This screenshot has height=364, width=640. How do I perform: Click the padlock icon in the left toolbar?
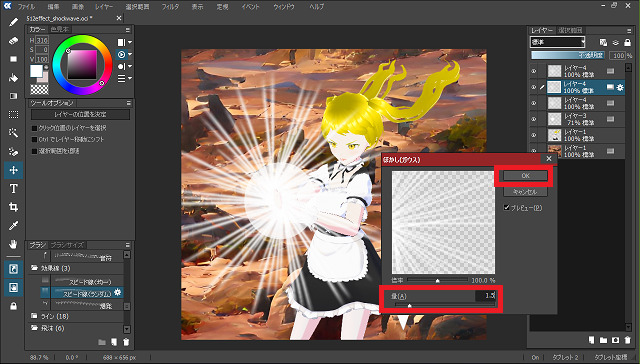[x=13, y=306]
